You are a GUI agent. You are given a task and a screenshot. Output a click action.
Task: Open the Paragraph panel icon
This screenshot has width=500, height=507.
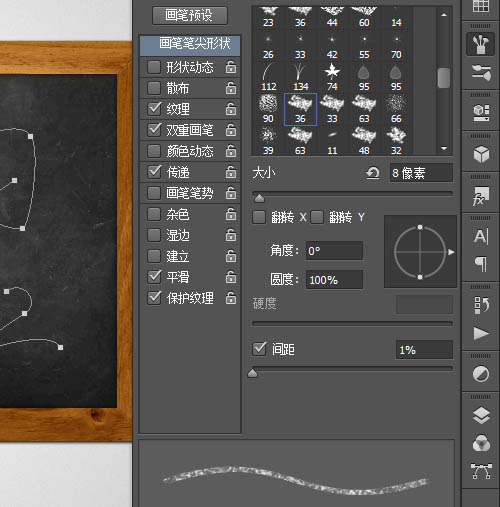[x=481, y=264]
